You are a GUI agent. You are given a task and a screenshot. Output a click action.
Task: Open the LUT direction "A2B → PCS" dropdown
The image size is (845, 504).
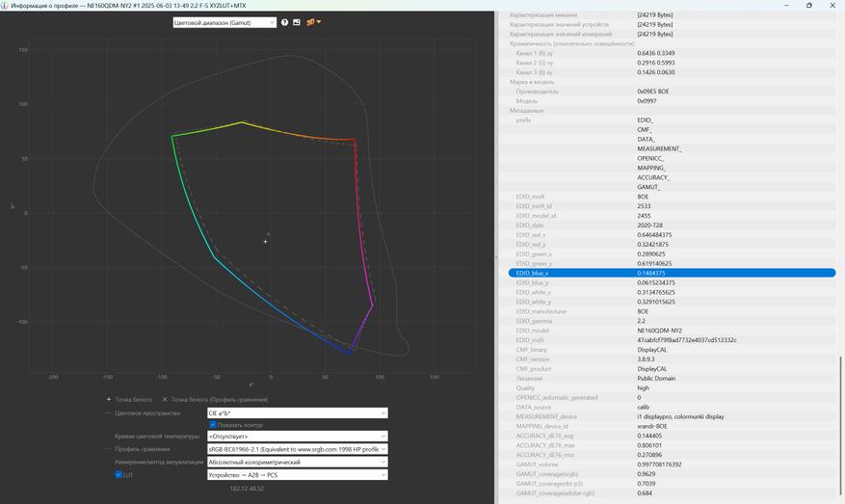[x=297, y=475]
